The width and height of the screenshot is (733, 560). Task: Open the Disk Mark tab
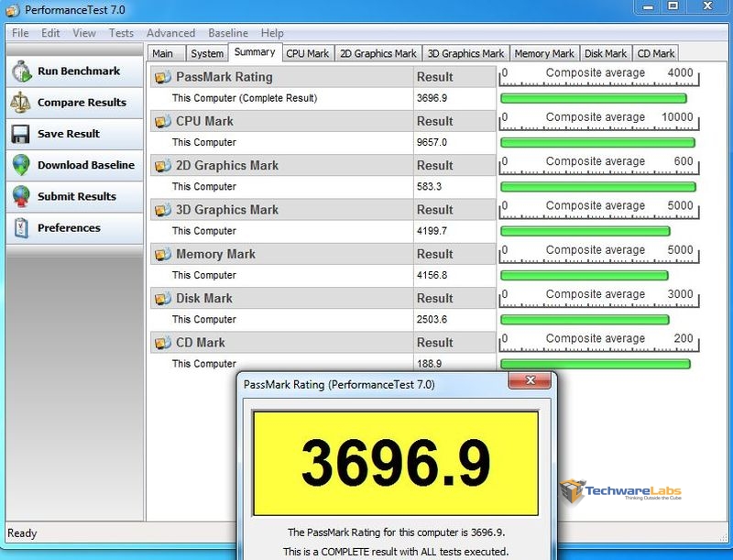coord(606,53)
